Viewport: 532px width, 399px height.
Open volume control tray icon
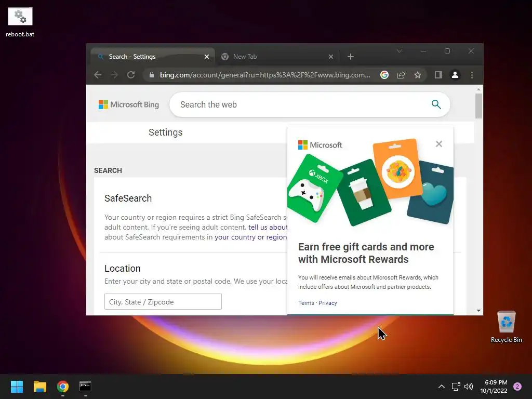click(x=469, y=387)
